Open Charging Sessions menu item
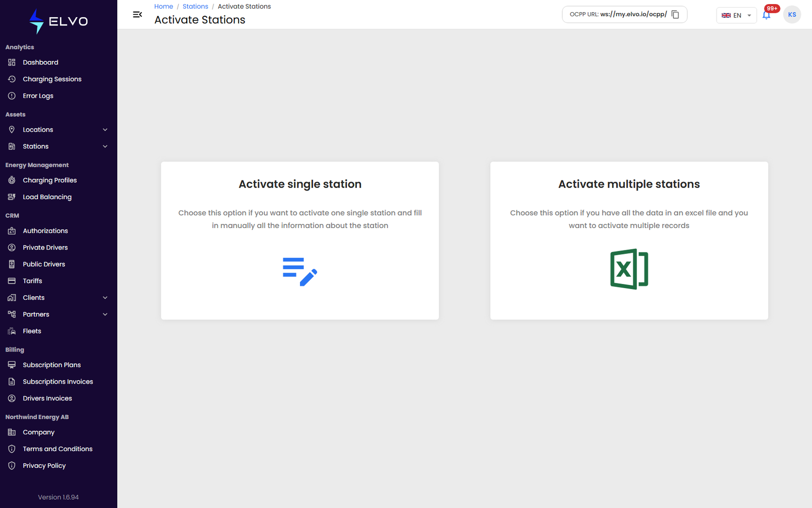This screenshot has height=508, width=812. [58, 79]
